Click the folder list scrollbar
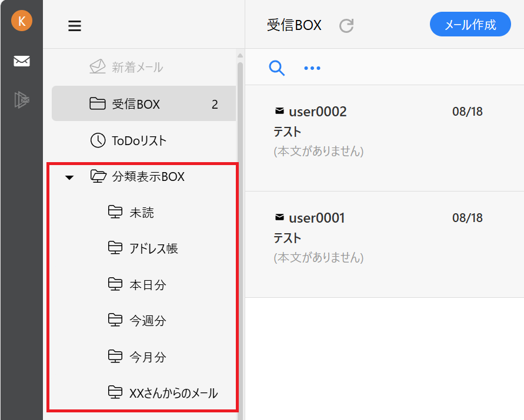This screenshot has width=524, height=420. 240,240
